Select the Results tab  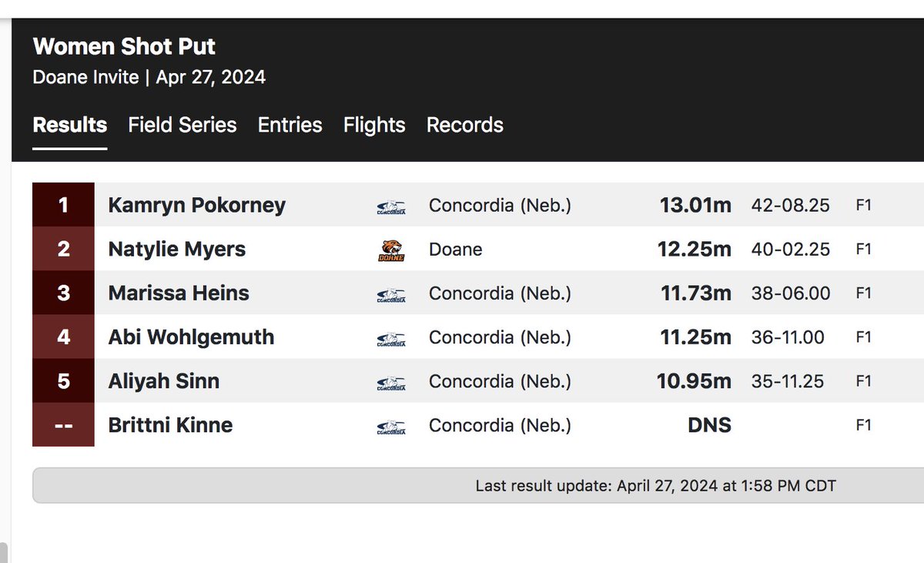coord(70,125)
